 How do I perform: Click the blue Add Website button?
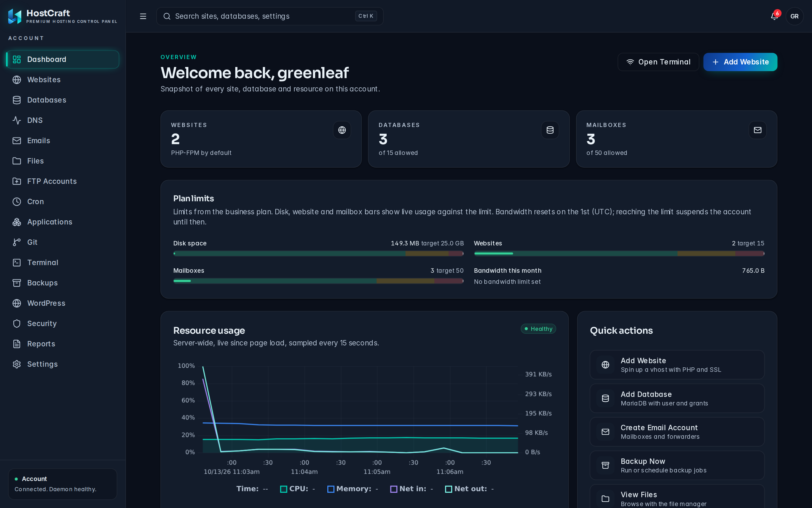pos(740,62)
